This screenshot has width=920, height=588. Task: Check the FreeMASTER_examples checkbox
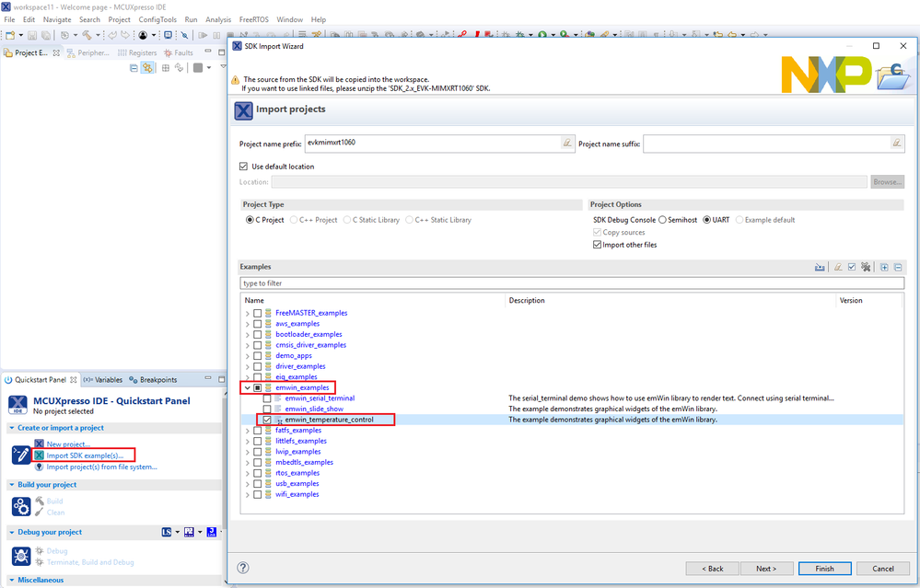pyautogui.click(x=258, y=313)
